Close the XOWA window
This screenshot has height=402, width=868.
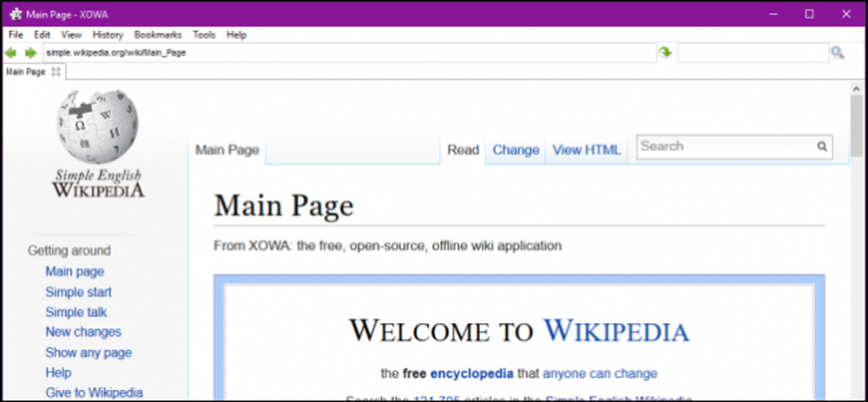click(x=845, y=15)
